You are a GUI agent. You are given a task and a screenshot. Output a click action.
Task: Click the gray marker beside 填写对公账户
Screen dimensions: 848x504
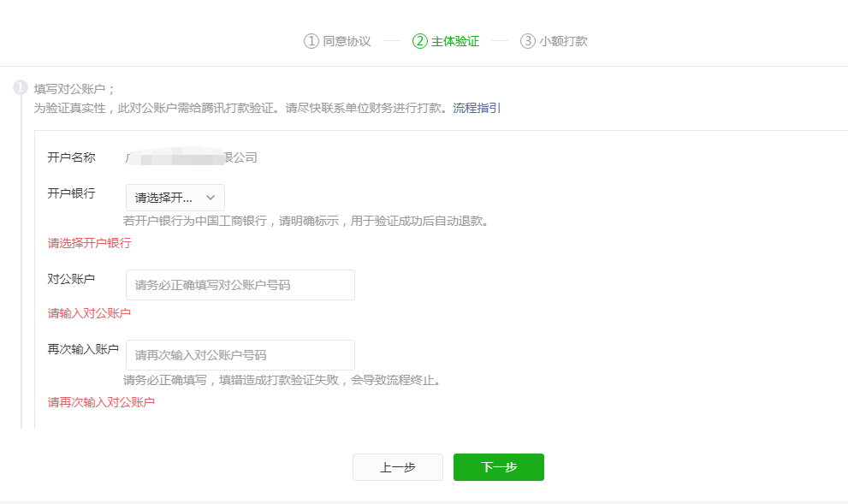[21, 87]
